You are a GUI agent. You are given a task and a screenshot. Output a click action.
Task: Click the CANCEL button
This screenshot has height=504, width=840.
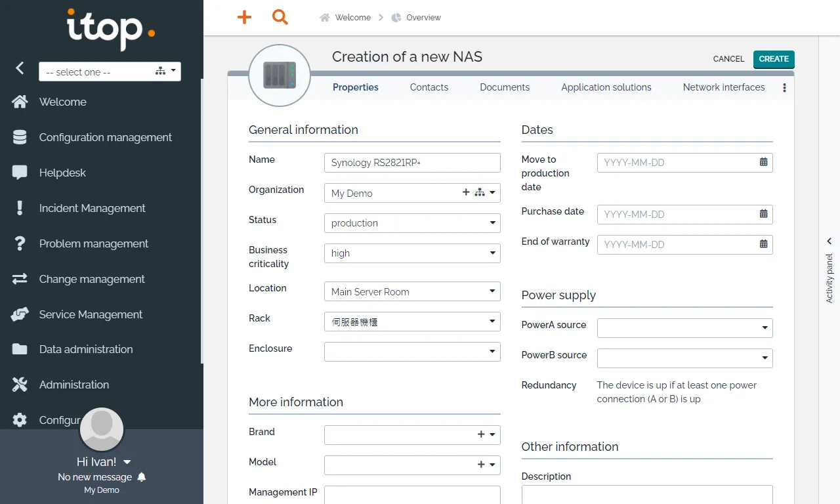click(728, 59)
